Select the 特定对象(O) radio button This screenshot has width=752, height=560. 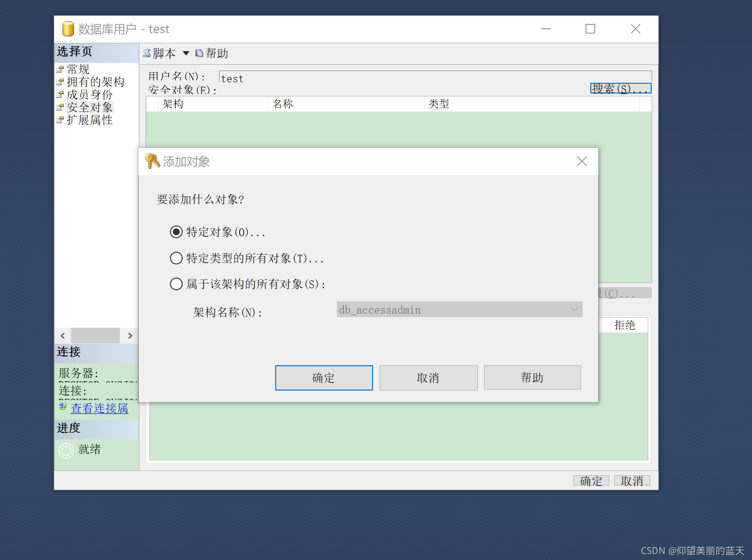(176, 232)
